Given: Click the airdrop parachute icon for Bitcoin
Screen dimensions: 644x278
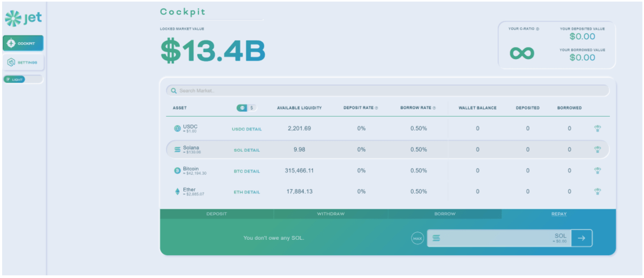Looking at the screenshot, I should pos(597,170).
